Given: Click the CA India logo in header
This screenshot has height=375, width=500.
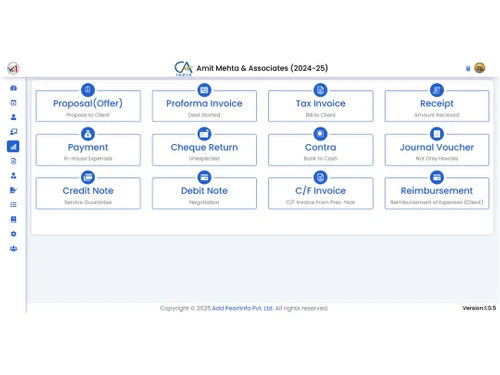Looking at the screenshot, I should [183, 69].
